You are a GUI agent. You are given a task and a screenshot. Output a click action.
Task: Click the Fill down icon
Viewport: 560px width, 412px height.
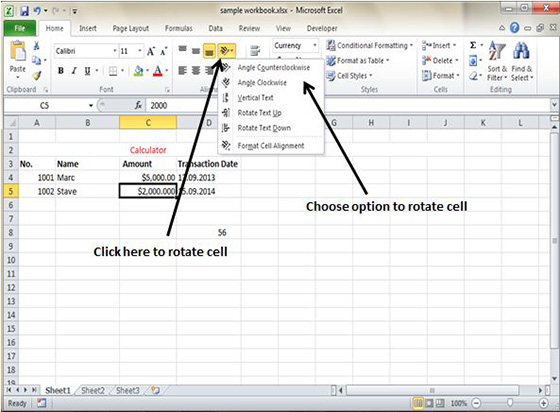473,60
